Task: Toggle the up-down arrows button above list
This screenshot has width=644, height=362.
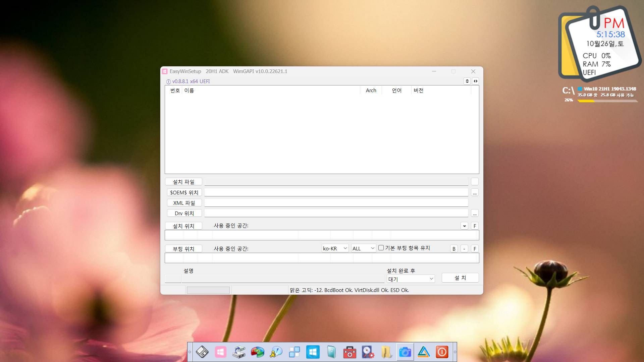Action: [x=467, y=81]
